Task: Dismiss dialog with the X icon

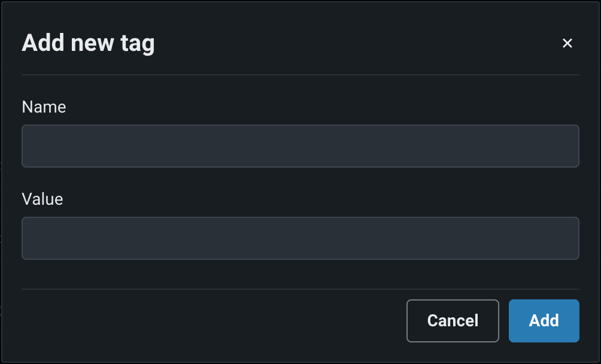Action: point(567,43)
